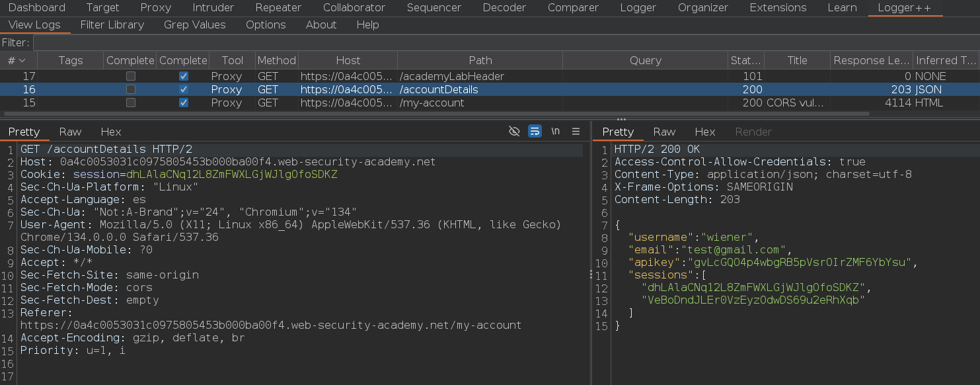Sort by the Host column header
The height and width of the screenshot is (385, 980).
(x=348, y=60)
